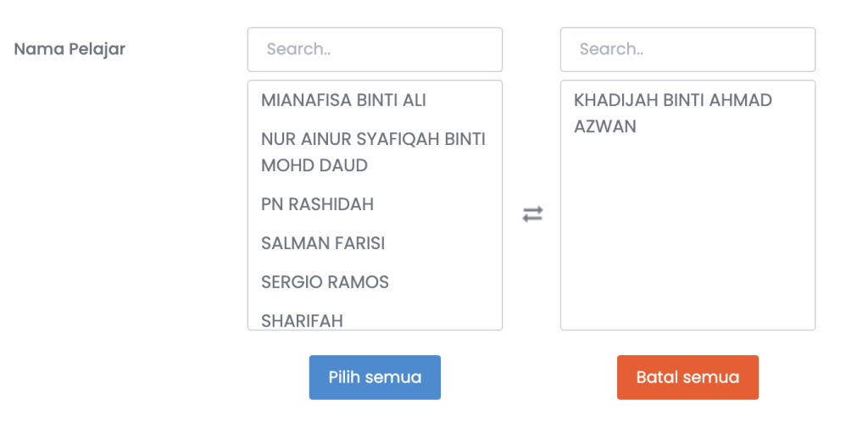The width and height of the screenshot is (868, 428).
Task: Click the MOHD DAUD line of text
Action: coord(314,165)
